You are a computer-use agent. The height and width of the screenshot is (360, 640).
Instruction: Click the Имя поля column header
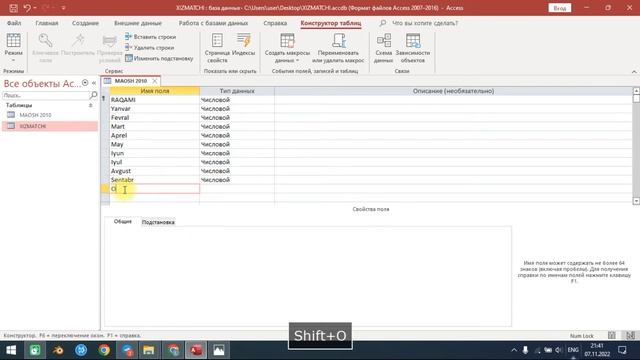[155, 91]
